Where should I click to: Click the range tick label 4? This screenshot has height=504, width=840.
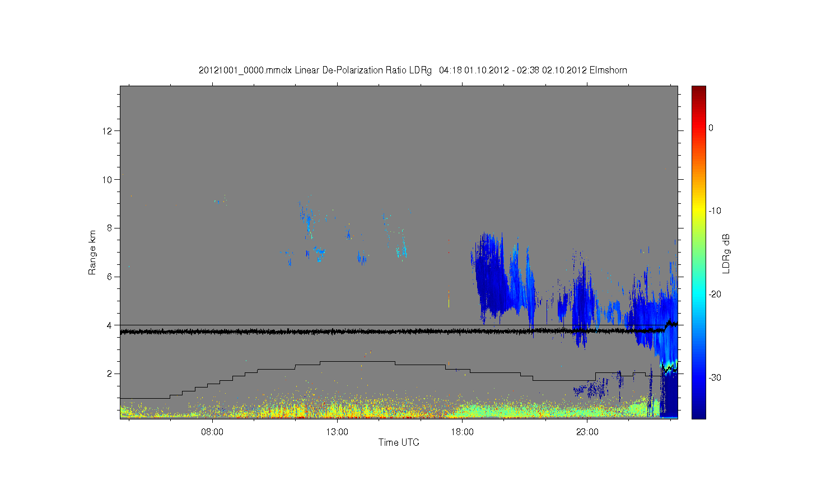coord(110,325)
